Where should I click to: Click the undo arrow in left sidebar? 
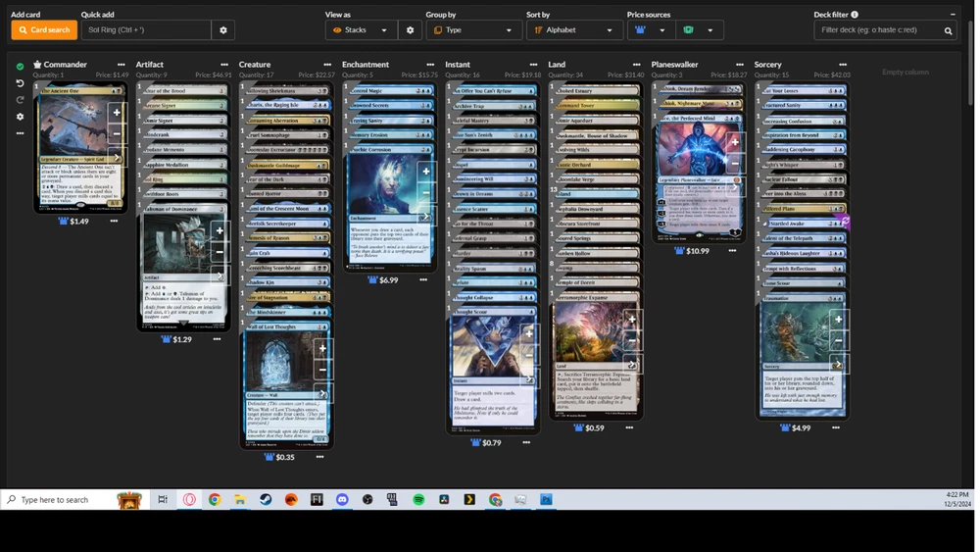20,83
